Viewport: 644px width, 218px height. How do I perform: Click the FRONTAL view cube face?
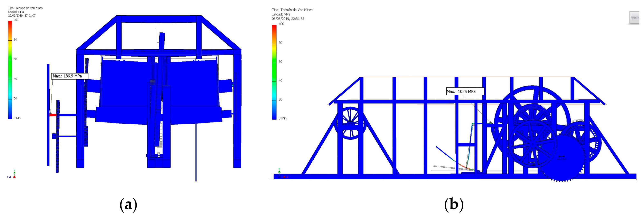[635, 18]
